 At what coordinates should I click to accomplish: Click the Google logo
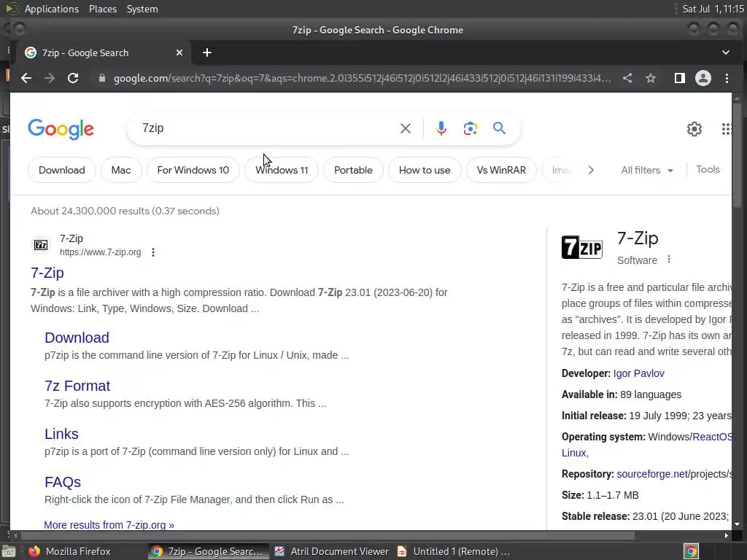coord(61,128)
